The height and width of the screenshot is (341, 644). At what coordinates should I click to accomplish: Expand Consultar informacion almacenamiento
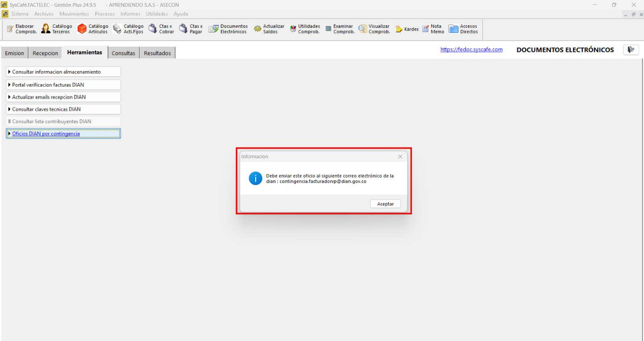[63, 72]
